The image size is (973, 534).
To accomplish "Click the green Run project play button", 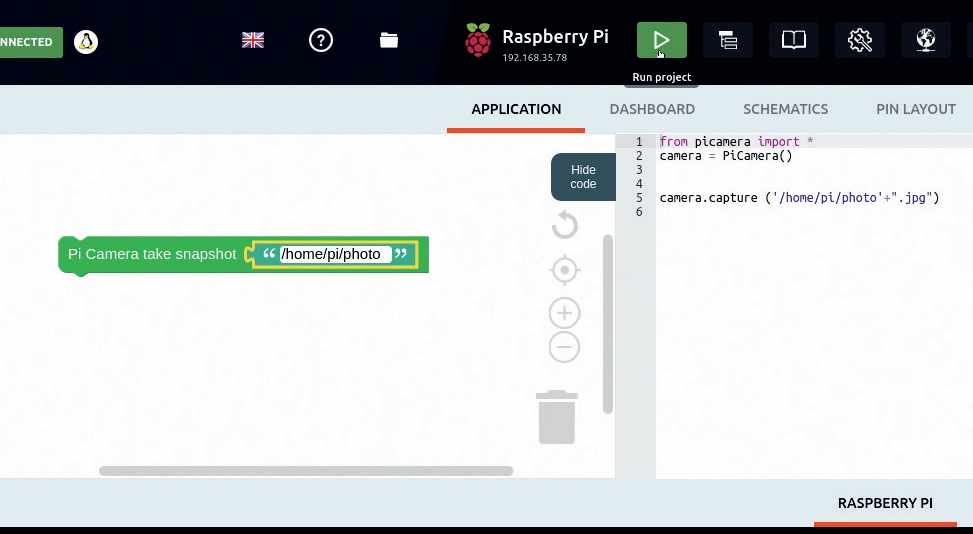I will click(x=661, y=40).
